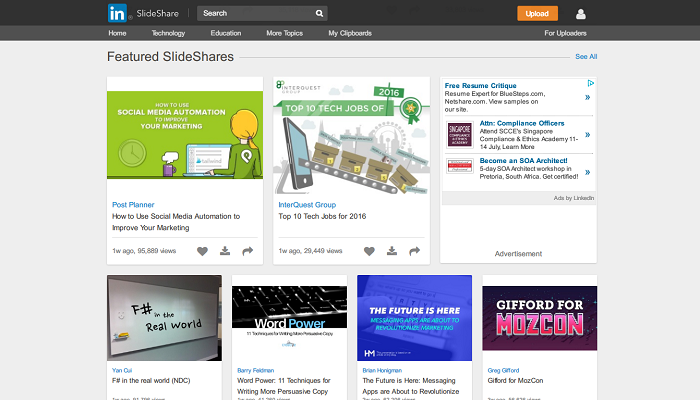
Task: Open the Home menu item
Action: [117, 33]
